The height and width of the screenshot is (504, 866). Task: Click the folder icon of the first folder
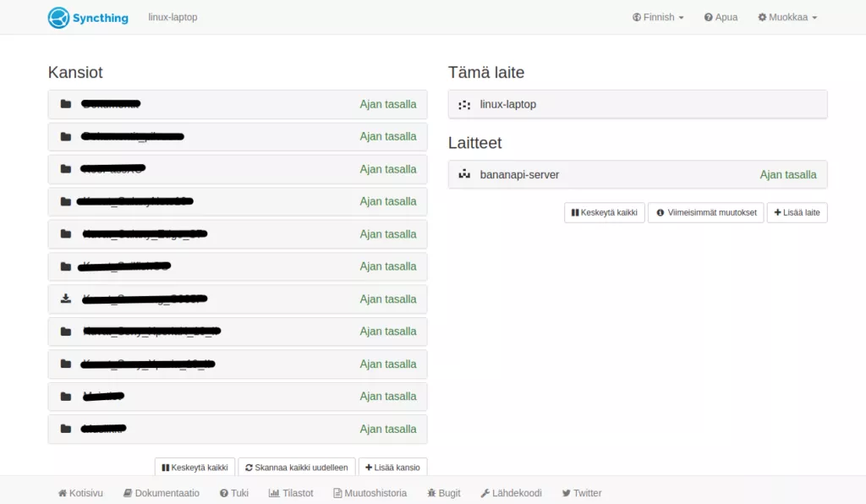tap(66, 104)
